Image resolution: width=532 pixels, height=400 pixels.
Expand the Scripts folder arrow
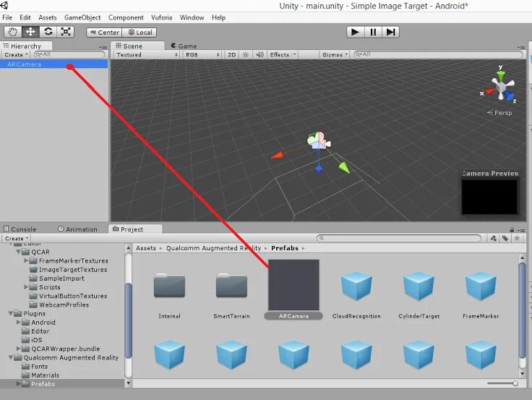(x=26, y=287)
